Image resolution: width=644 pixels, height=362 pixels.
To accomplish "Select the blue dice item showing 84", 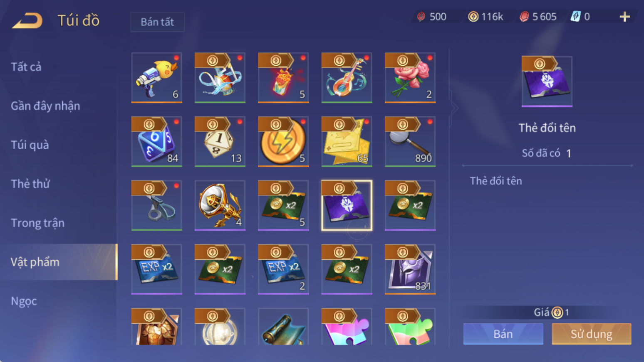I will tap(156, 142).
